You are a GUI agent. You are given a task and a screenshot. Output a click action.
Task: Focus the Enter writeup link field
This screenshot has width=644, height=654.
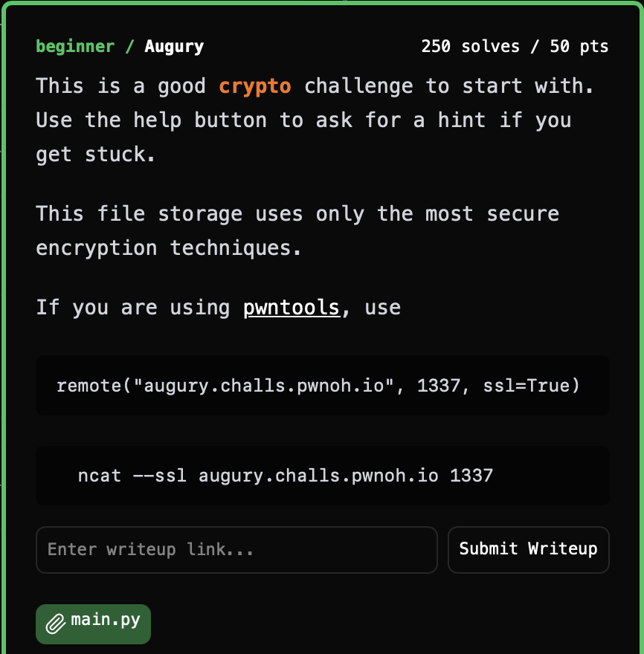pos(236,550)
